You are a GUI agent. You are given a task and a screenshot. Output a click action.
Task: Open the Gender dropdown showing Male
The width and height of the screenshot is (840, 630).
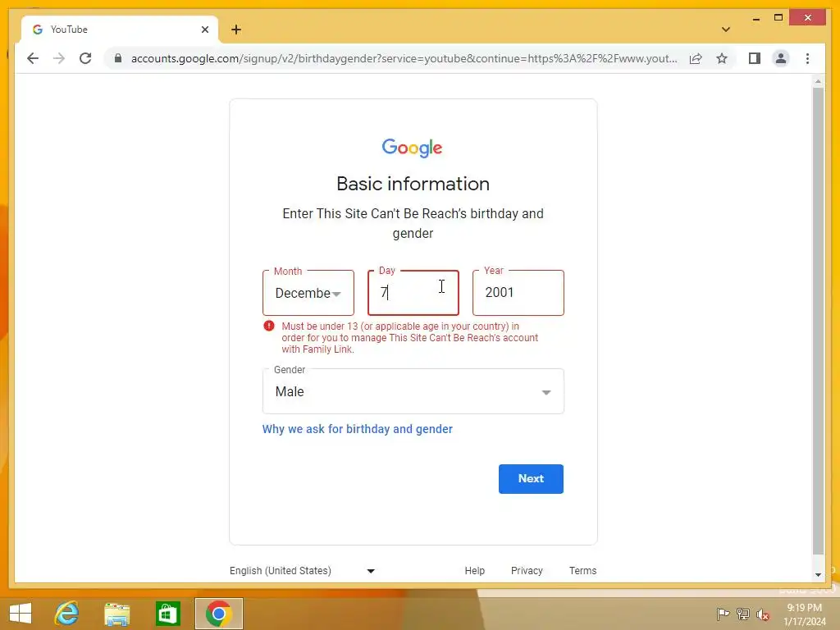(x=413, y=391)
